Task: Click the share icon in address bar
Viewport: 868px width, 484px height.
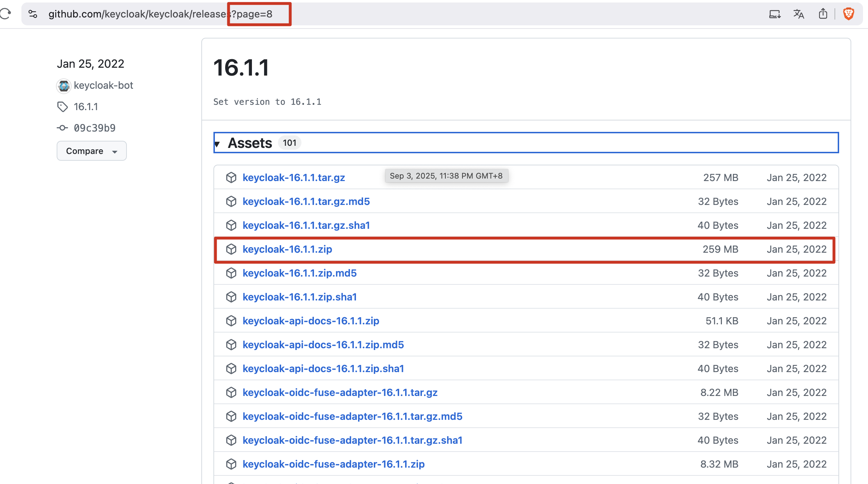Action: [823, 14]
